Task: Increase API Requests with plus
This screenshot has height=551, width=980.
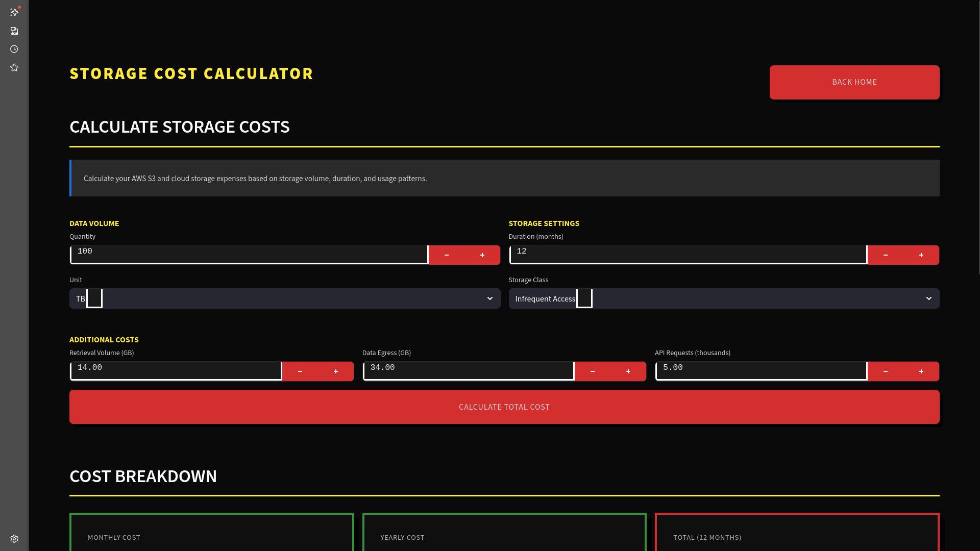Action: pyautogui.click(x=921, y=371)
